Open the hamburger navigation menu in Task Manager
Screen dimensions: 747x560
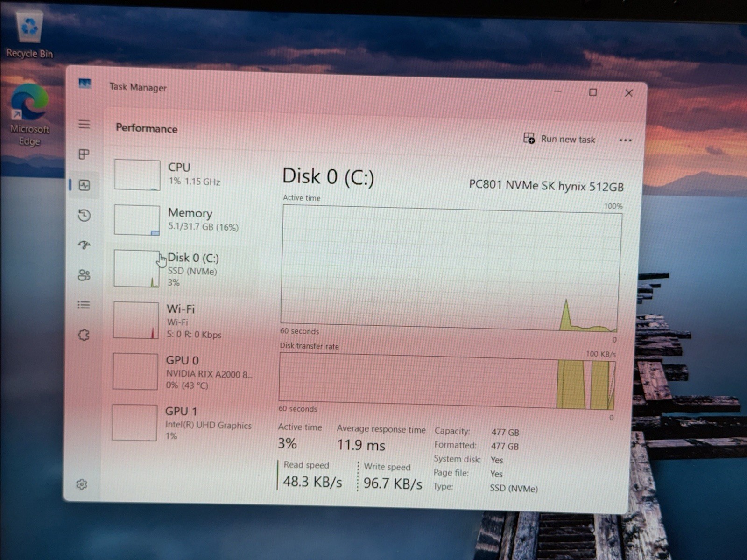85,124
